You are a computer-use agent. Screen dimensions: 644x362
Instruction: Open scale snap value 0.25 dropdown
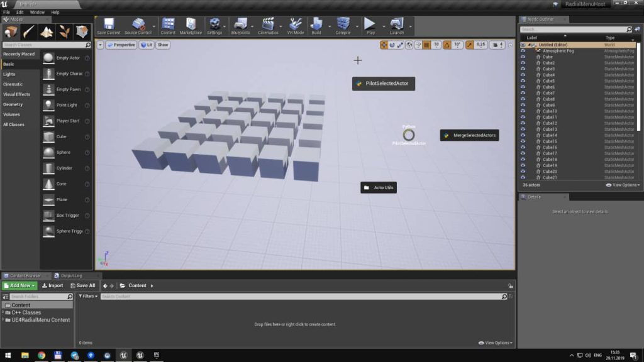pos(480,45)
